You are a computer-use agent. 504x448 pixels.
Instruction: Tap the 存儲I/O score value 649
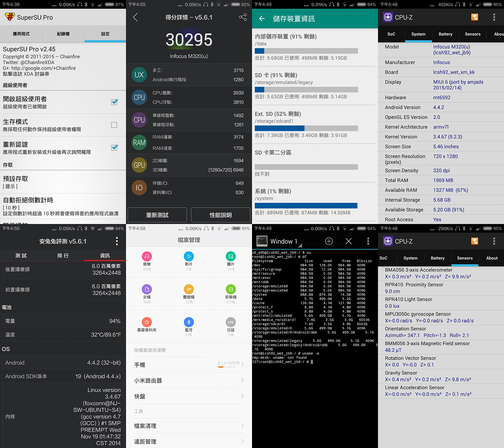tap(239, 183)
